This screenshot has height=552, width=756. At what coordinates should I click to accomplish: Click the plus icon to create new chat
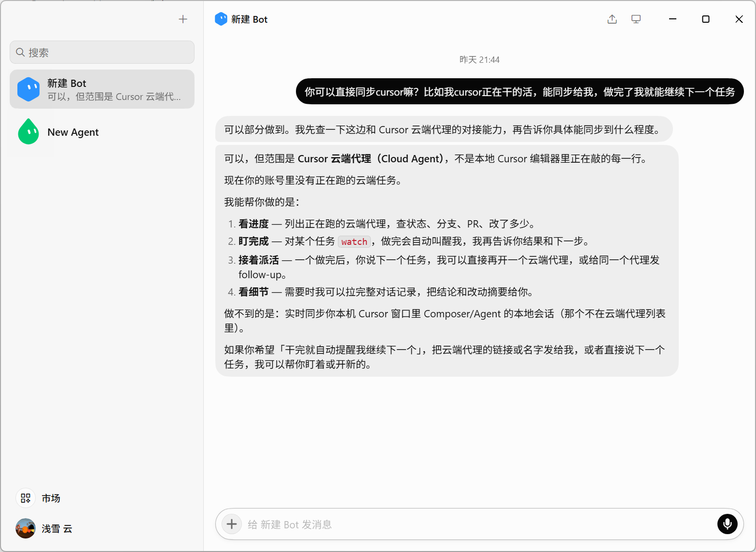point(183,19)
